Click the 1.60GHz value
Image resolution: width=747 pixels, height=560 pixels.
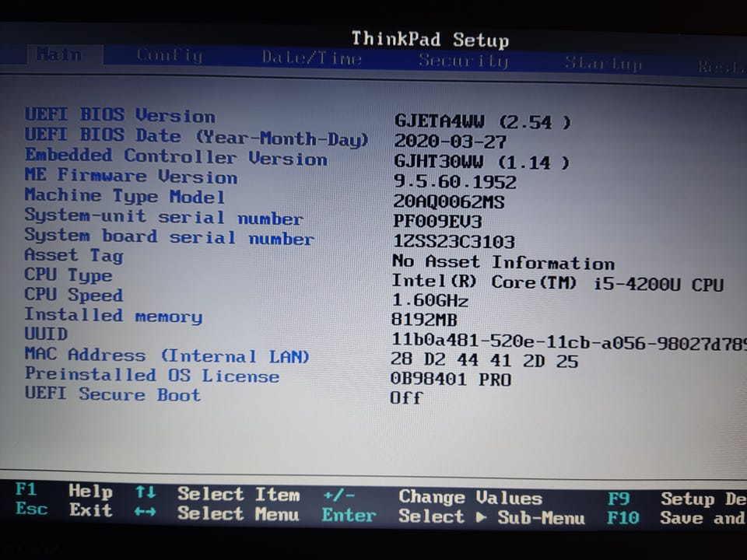[x=430, y=300]
